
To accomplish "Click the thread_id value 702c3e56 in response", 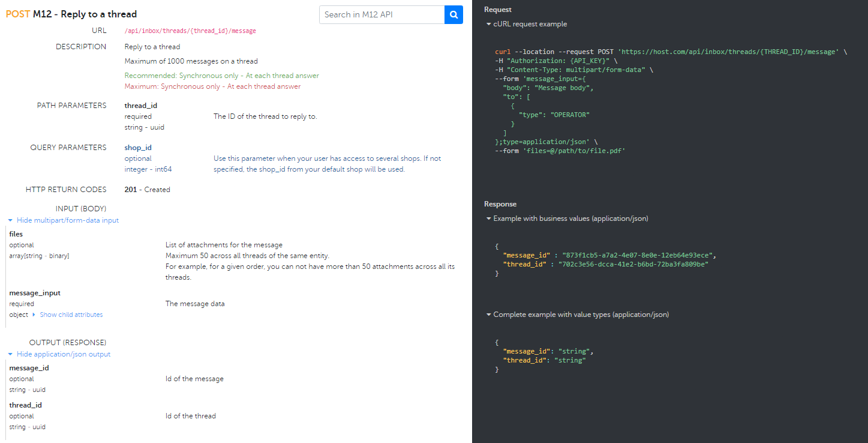I will tap(633, 264).
